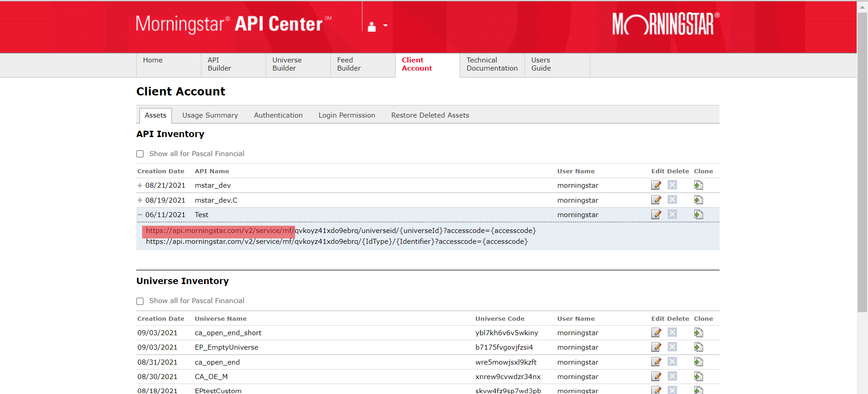Edit the mstar_dev API
This screenshot has width=868, height=394.
pyautogui.click(x=656, y=185)
